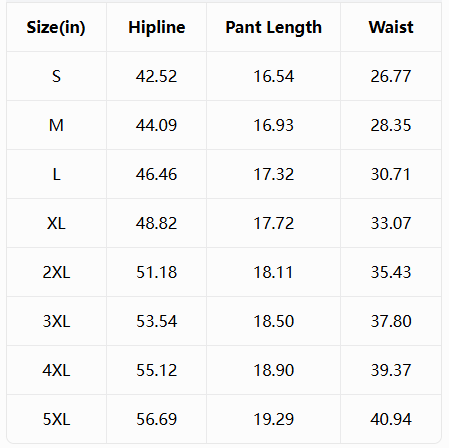Click the 56.69 hipline value
This screenshot has width=449, height=448.
tap(156, 419)
